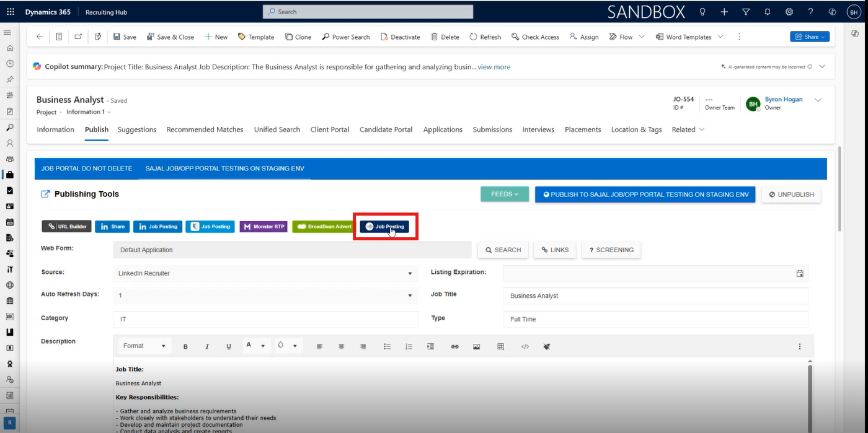
Task: Click the Monster RTP button
Action: pyautogui.click(x=263, y=227)
